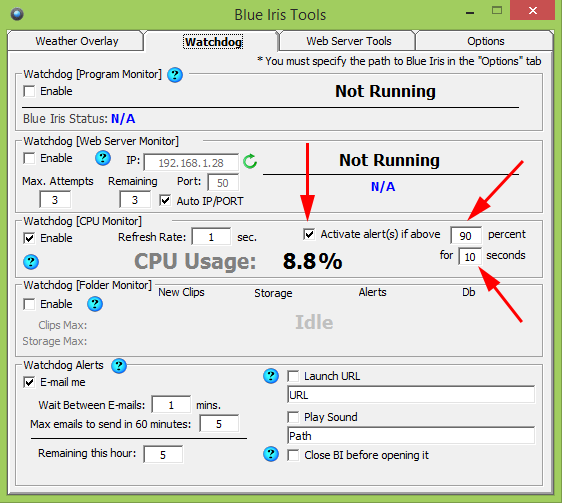The height and width of the screenshot is (503, 562).
Task: Open help icon beside Close BI option
Action: pyautogui.click(x=271, y=454)
